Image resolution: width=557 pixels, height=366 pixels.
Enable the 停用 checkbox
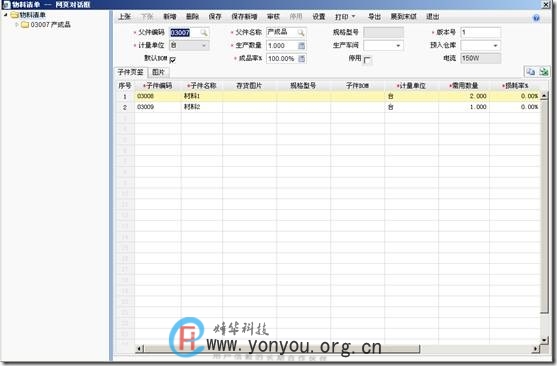click(367, 60)
